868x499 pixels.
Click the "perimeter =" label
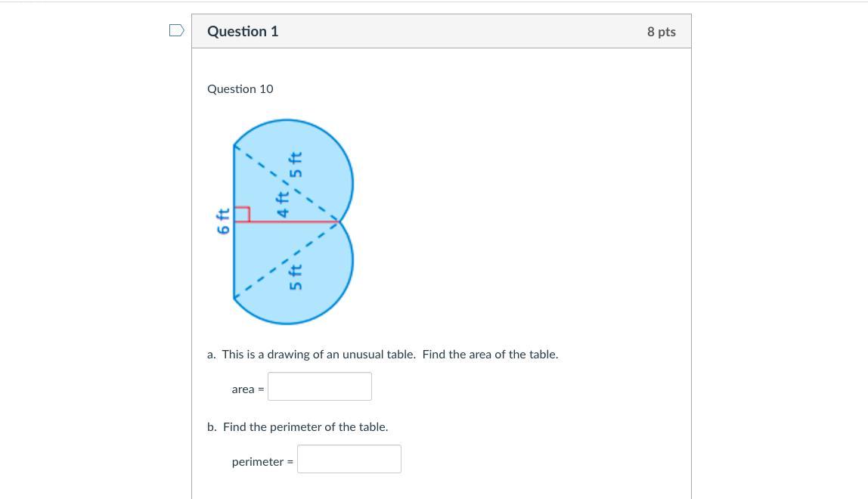(262, 462)
